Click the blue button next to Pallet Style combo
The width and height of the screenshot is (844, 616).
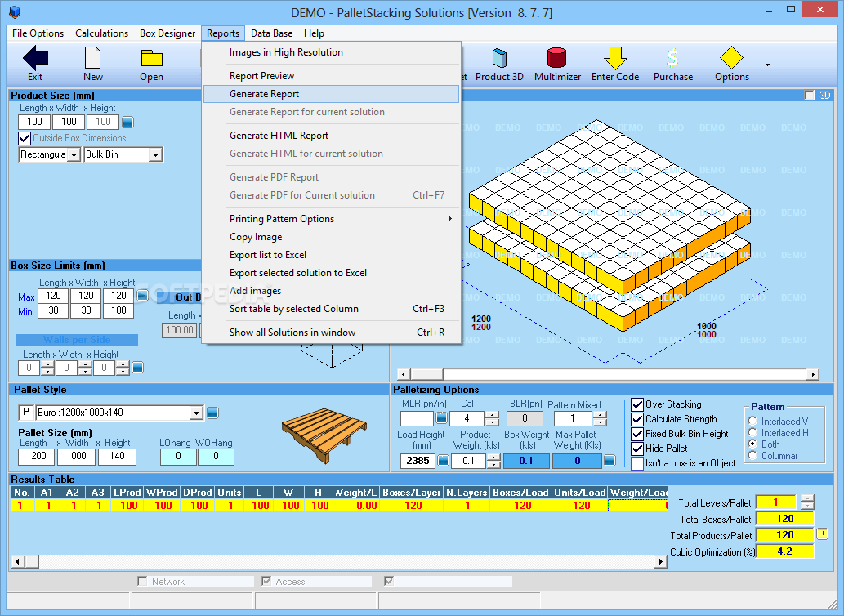[x=213, y=413]
